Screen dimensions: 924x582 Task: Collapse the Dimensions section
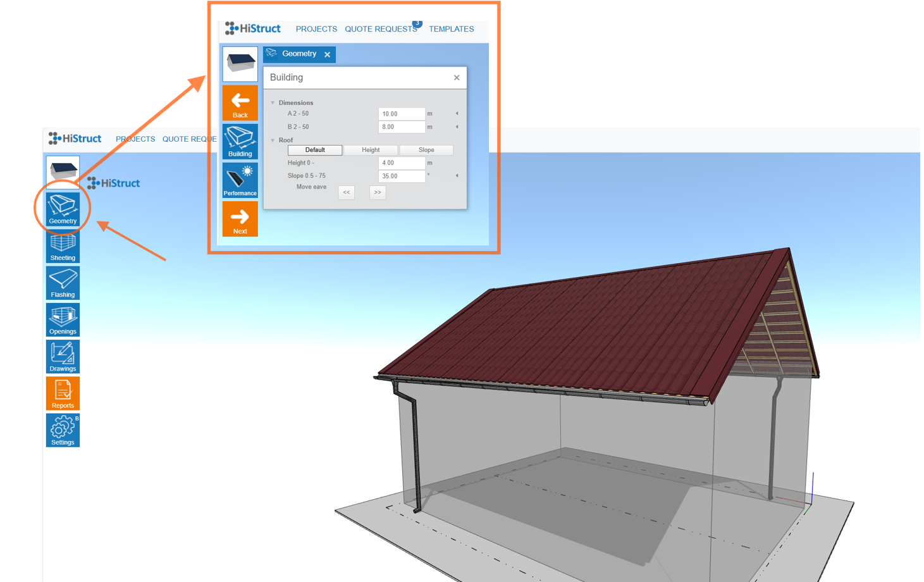[x=273, y=102]
